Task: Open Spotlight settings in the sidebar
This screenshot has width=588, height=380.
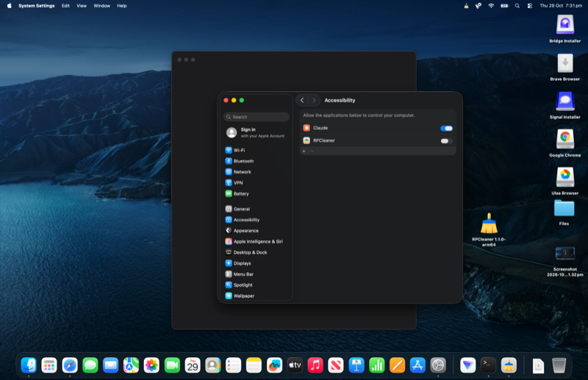Action: pyautogui.click(x=239, y=285)
